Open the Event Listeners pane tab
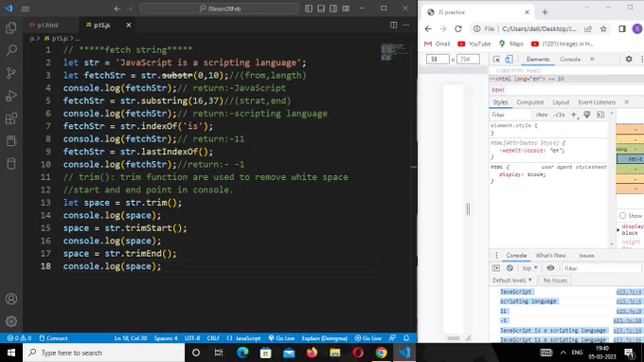Viewport: 644px width, 362px height. (x=597, y=102)
